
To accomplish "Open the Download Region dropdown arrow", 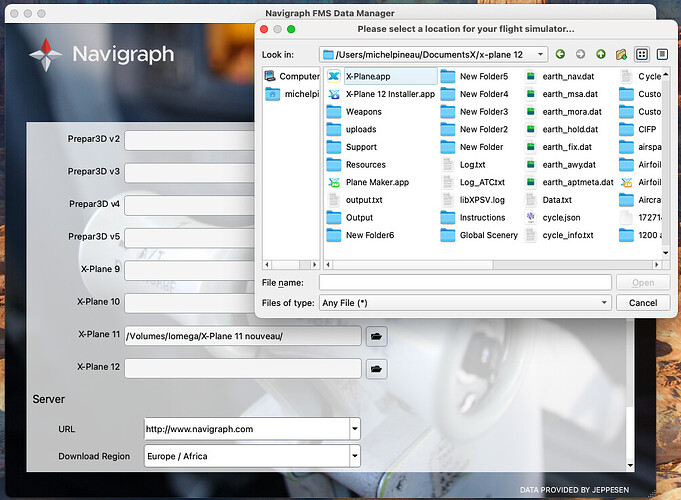I will (x=355, y=456).
